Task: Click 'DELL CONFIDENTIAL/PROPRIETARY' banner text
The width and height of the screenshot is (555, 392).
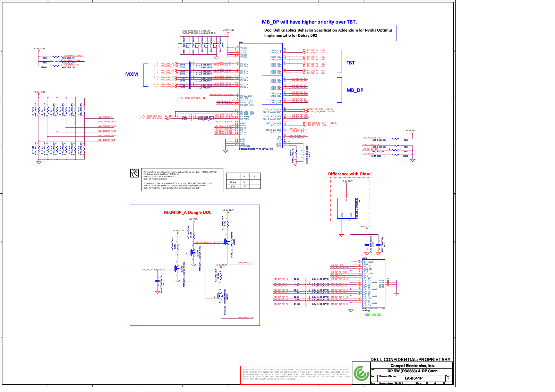Action: [x=410, y=359]
